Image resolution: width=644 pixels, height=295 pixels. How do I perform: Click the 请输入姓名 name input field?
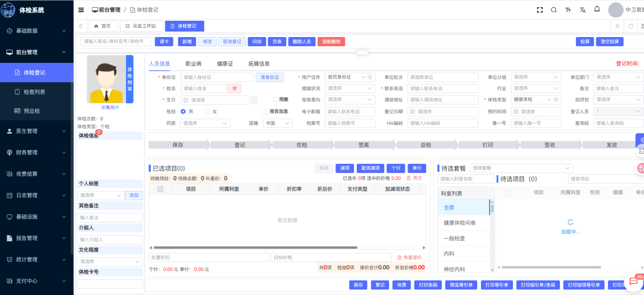coord(203,89)
